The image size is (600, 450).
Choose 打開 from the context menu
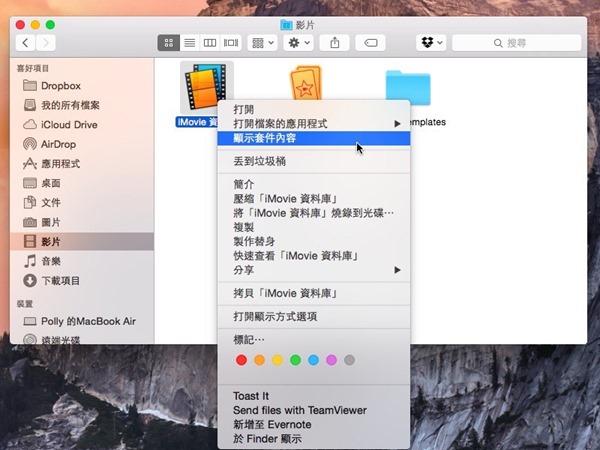(x=314, y=109)
